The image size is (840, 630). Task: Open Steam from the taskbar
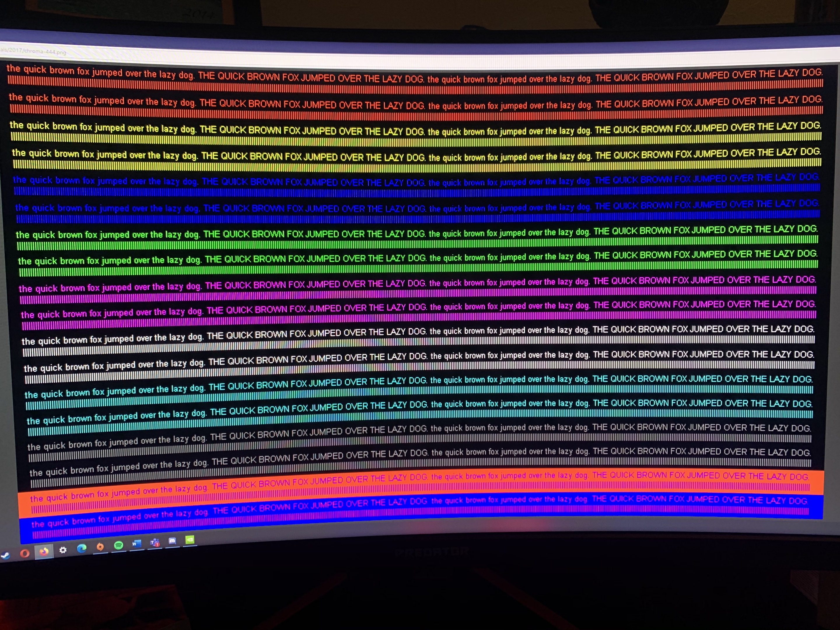coord(5,555)
